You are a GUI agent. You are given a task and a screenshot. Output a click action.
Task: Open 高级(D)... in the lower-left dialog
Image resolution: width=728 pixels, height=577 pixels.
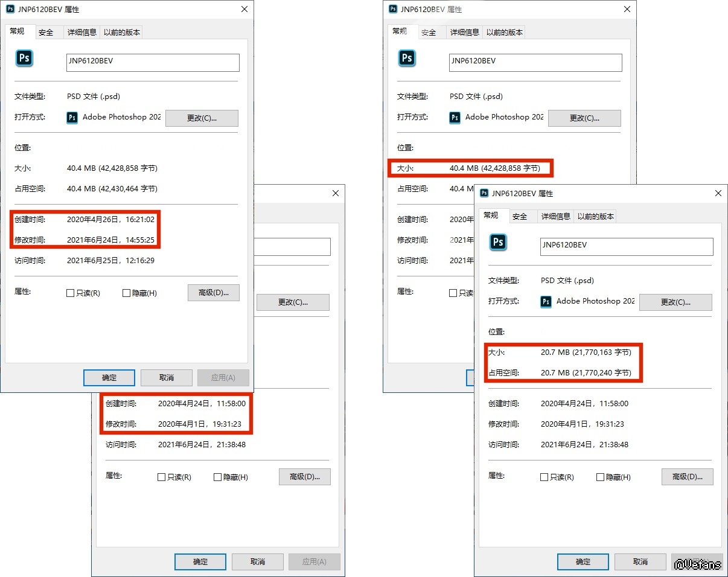[x=305, y=477]
